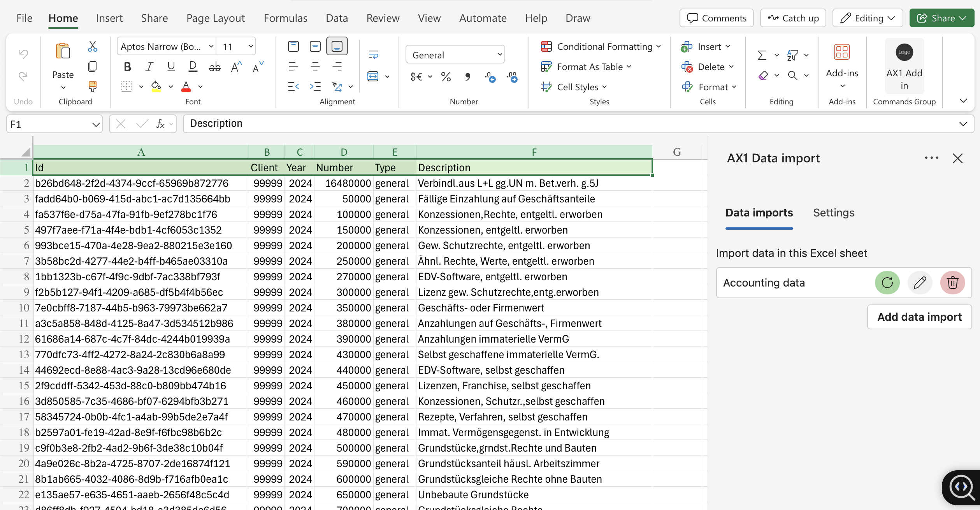Apply Comma style
Viewport: 980px width, 510px height.
(468, 77)
